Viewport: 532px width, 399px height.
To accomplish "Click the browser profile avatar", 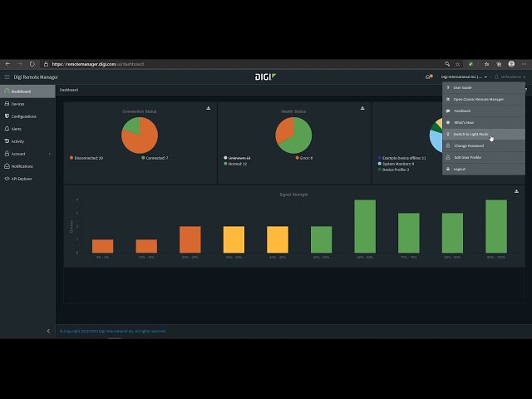I will pyautogui.click(x=511, y=64).
